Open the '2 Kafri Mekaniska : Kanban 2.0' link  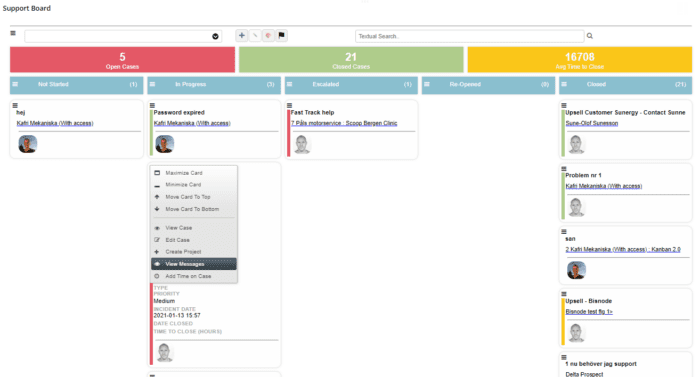[623, 249]
